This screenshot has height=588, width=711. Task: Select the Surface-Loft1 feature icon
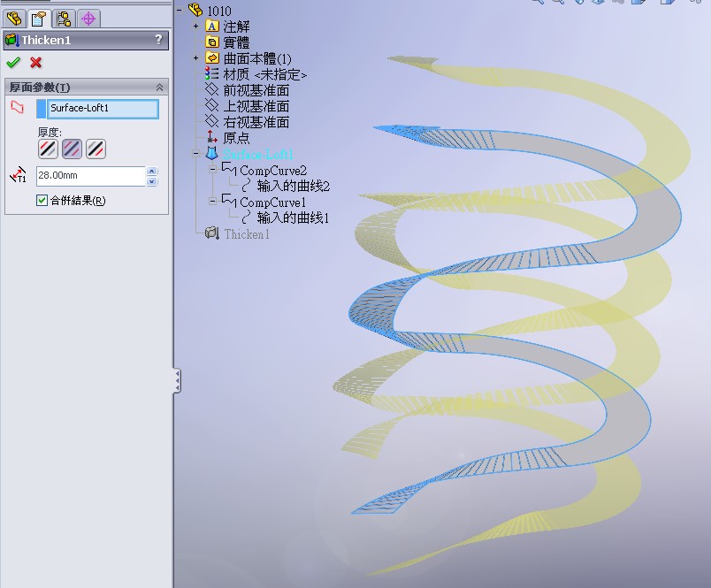pos(211,153)
